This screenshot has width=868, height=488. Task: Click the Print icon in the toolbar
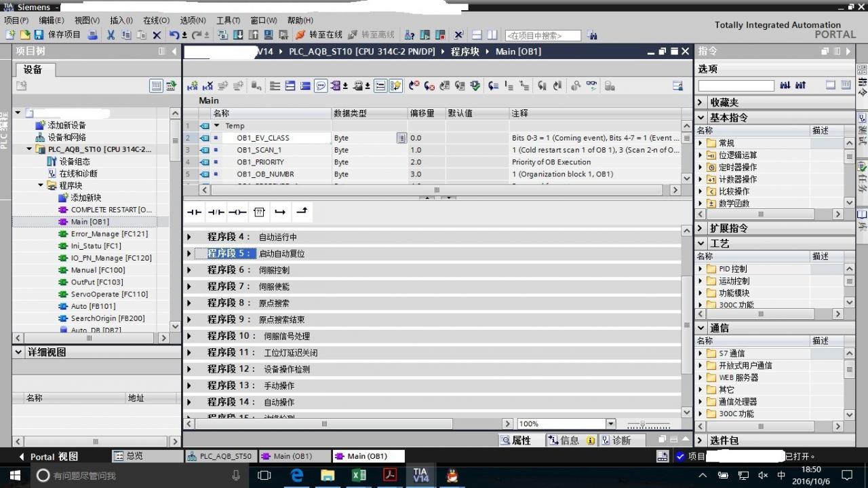click(93, 35)
